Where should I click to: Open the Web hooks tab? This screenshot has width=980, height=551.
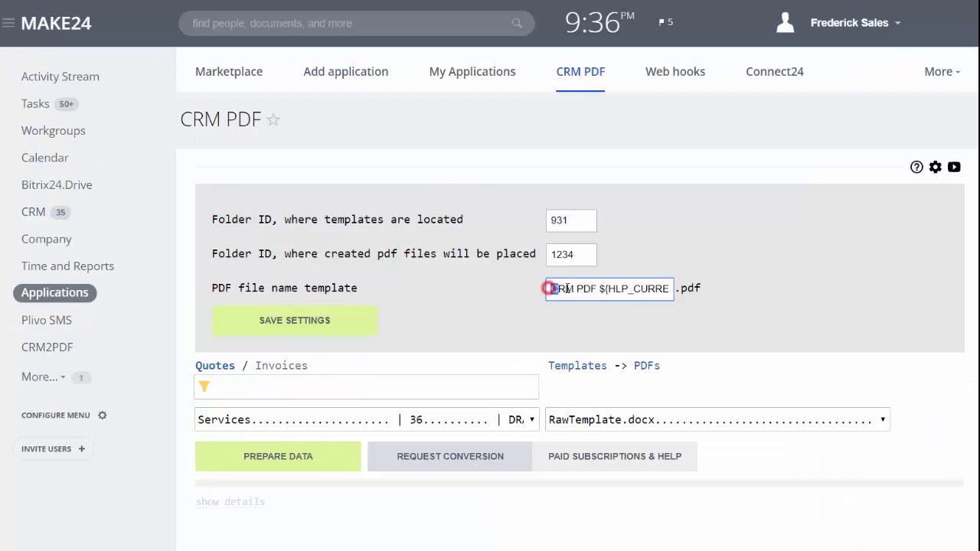(x=675, y=71)
